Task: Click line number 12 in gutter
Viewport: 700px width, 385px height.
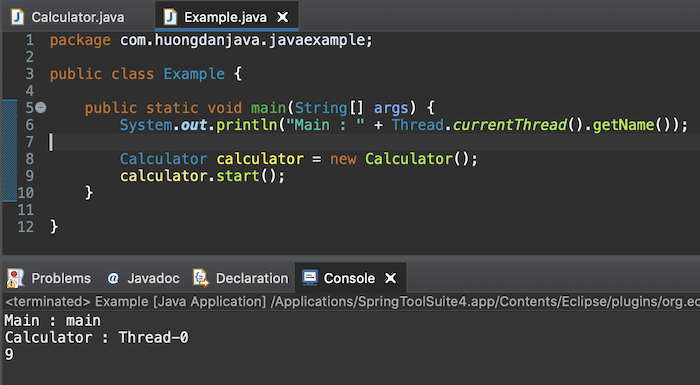Action: (25, 226)
